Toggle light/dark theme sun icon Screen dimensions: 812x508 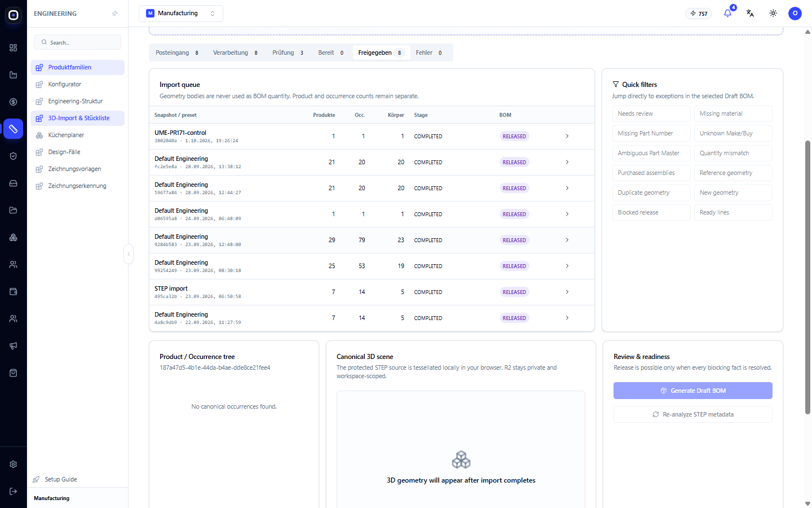point(773,13)
